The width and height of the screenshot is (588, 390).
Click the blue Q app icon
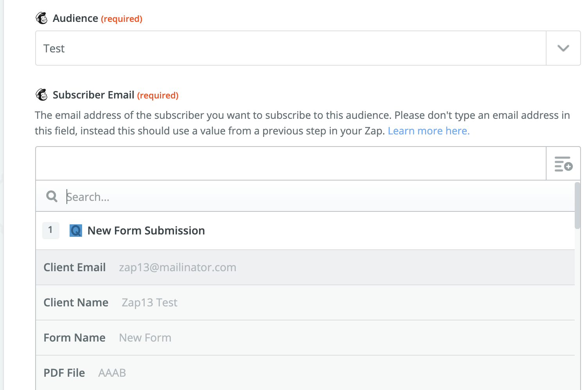(x=76, y=231)
